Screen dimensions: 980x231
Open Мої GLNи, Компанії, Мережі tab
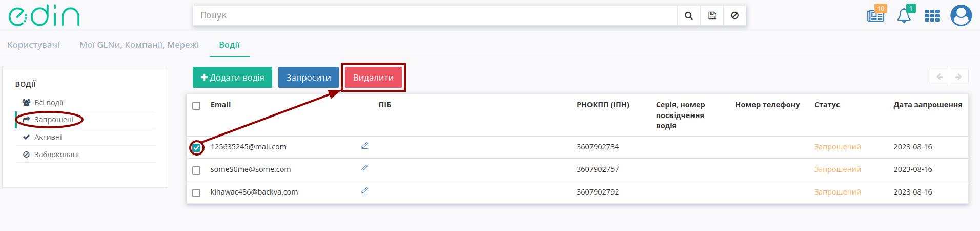(139, 45)
